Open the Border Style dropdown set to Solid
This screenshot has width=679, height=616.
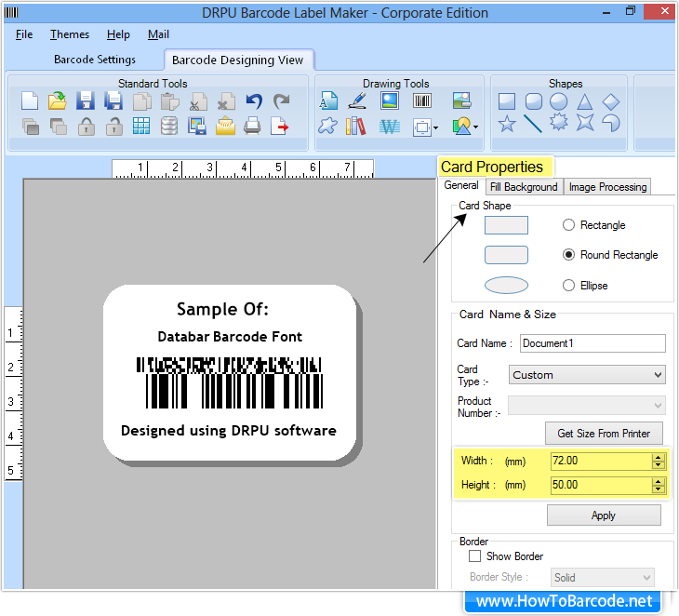tap(603, 578)
